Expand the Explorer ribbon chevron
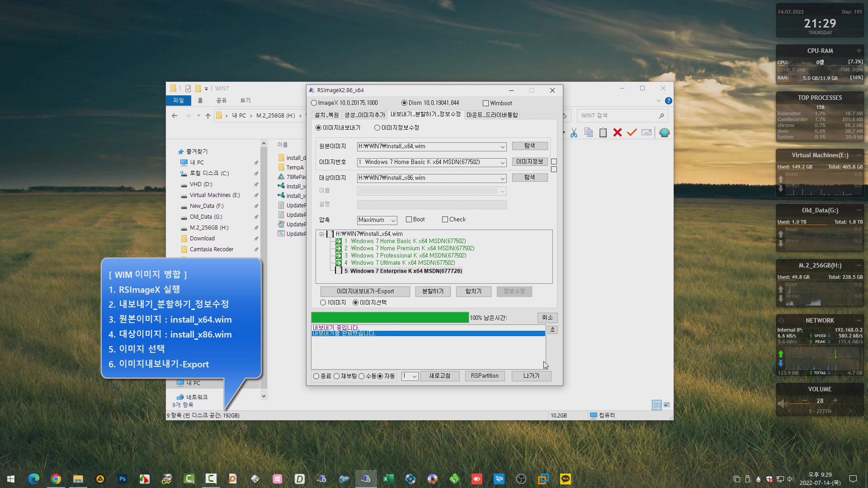Screen dimensions: 868x488 (x=658, y=101)
